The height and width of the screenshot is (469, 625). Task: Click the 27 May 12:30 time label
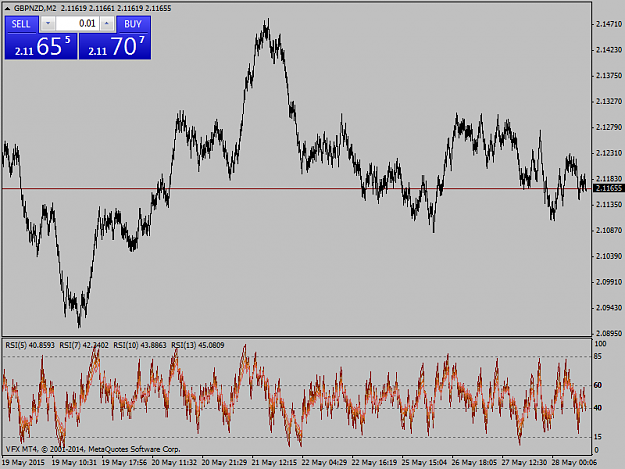tap(524, 463)
